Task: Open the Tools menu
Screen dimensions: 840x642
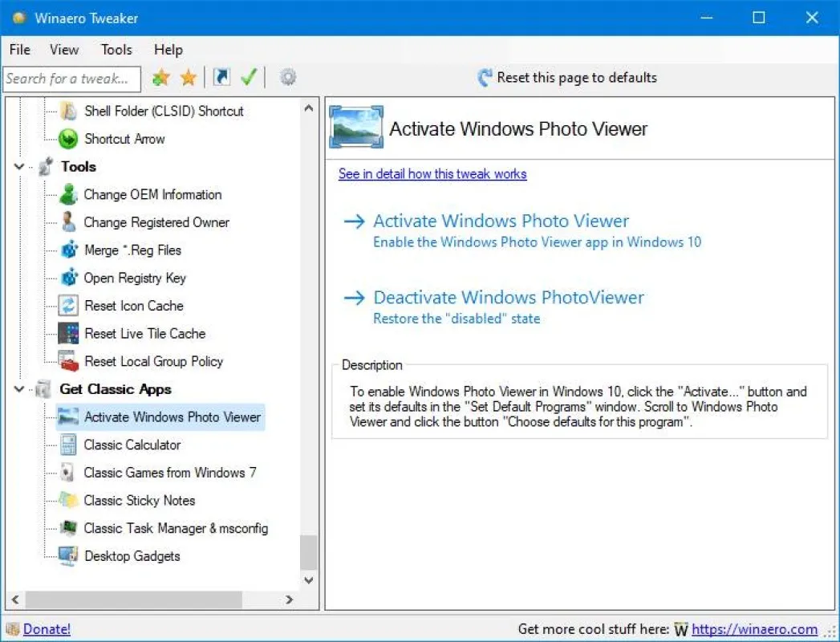Action: tap(116, 50)
